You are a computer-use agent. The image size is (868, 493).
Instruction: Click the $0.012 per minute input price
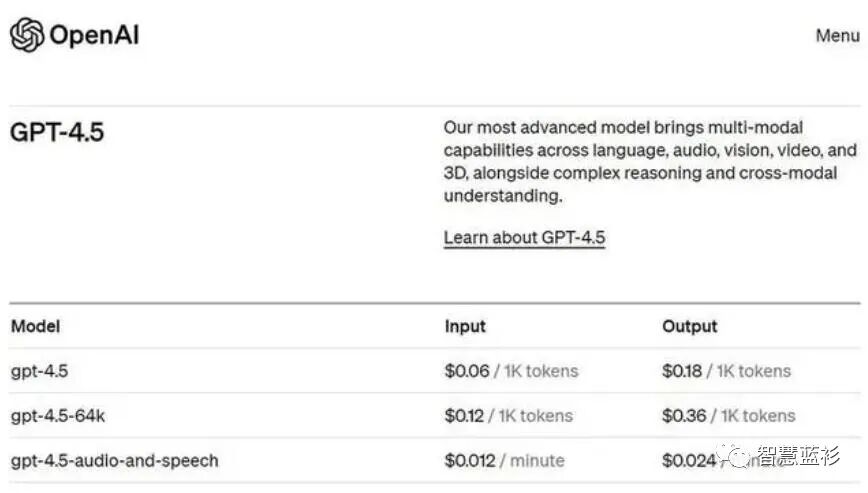pyautogui.click(x=504, y=460)
